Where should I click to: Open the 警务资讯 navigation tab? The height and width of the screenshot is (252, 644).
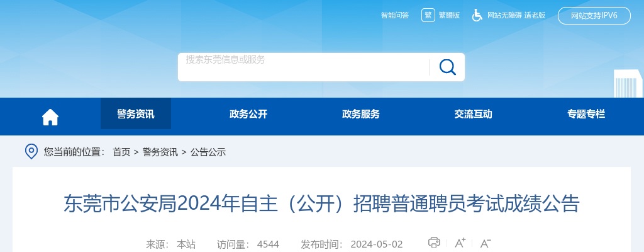pos(135,114)
